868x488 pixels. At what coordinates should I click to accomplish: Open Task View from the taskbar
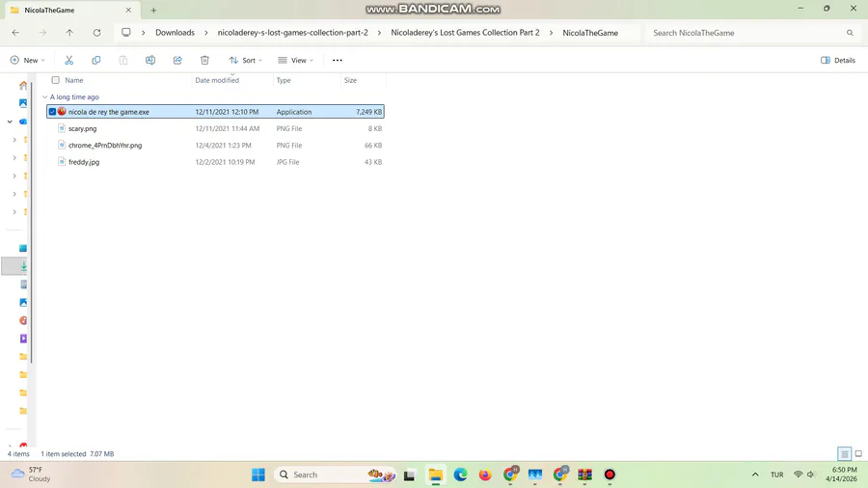[x=409, y=474]
